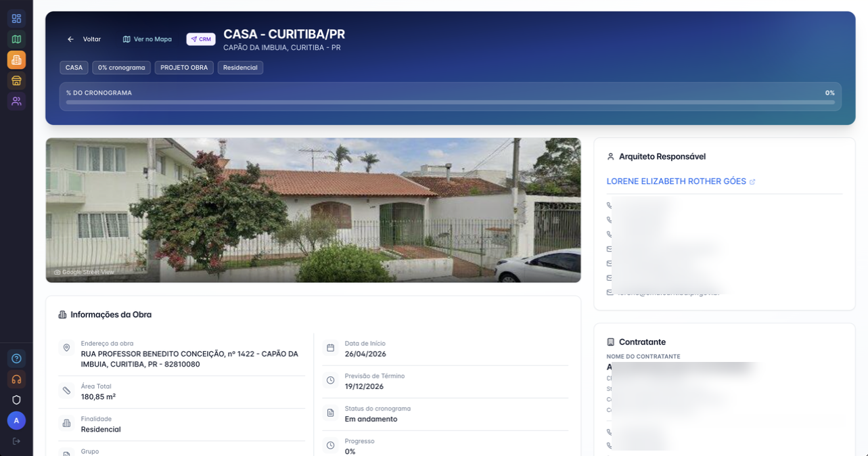Click the shield icon in sidebar
This screenshot has width=868, height=456.
16,400
